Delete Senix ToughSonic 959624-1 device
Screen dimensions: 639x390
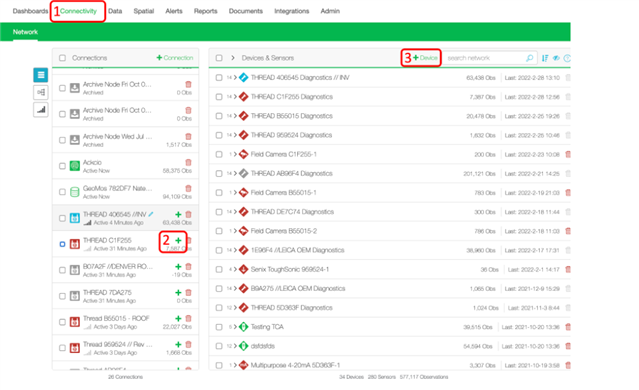pos(568,269)
